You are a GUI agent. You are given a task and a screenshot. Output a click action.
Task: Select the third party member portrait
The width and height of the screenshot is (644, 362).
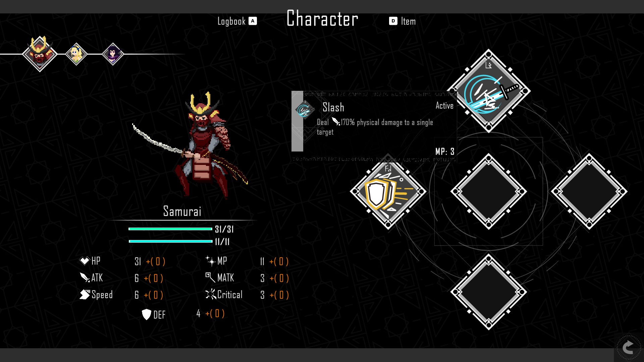[x=112, y=54]
